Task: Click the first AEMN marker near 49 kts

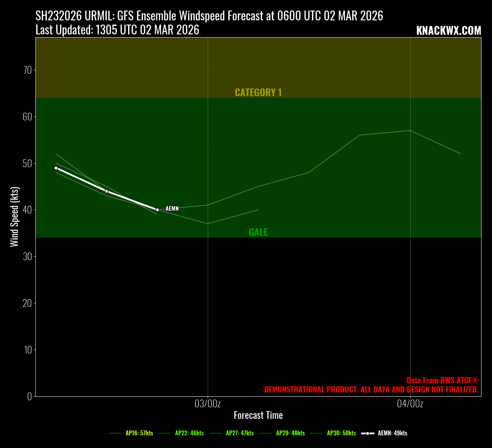Action: click(56, 168)
